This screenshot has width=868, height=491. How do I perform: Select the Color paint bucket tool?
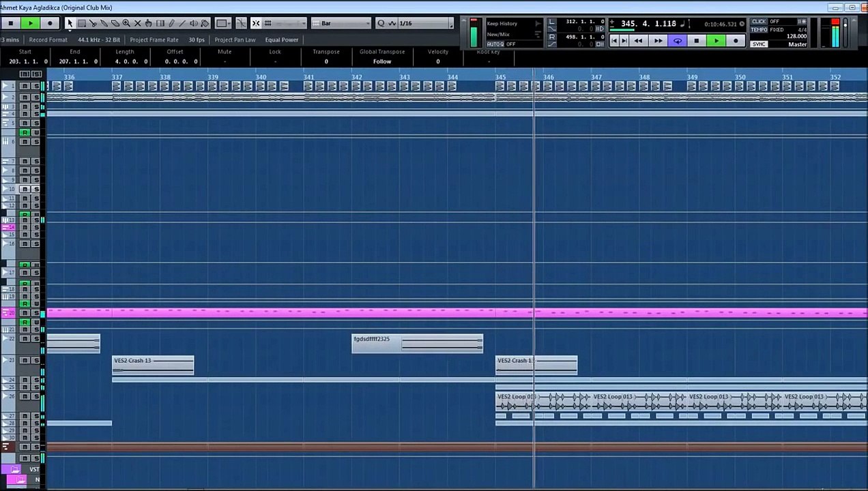(205, 23)
